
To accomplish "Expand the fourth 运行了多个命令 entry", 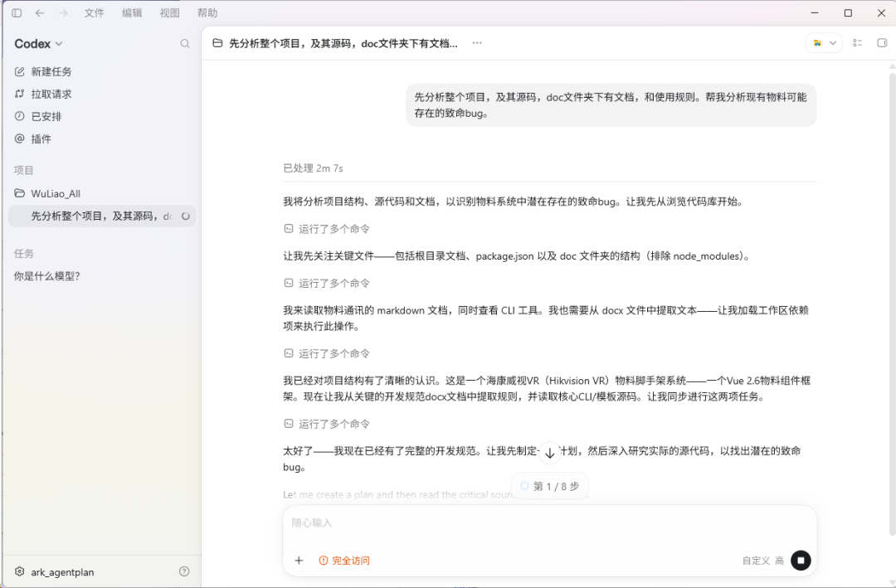I will (327, 424).
